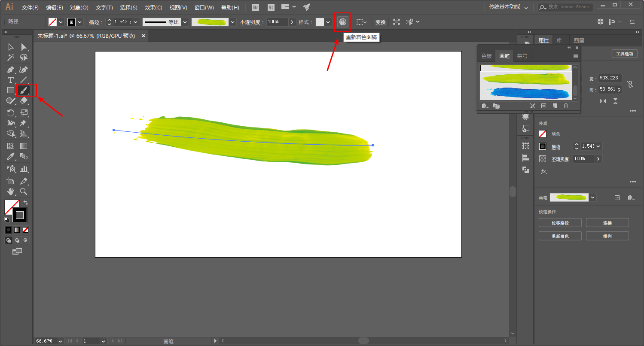Screen dimensions: 644x346
Task: Select the Eraser tool
Action: pos(24,100)
